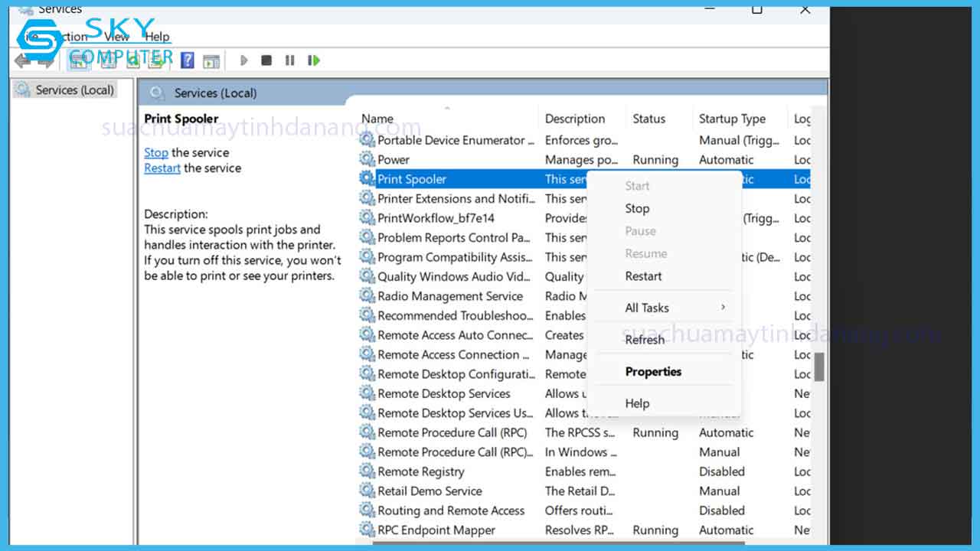The width and height of the screenshot is (980, 551).
Task: Click the Pause Service toolbar icon
Action: point(289,60)
